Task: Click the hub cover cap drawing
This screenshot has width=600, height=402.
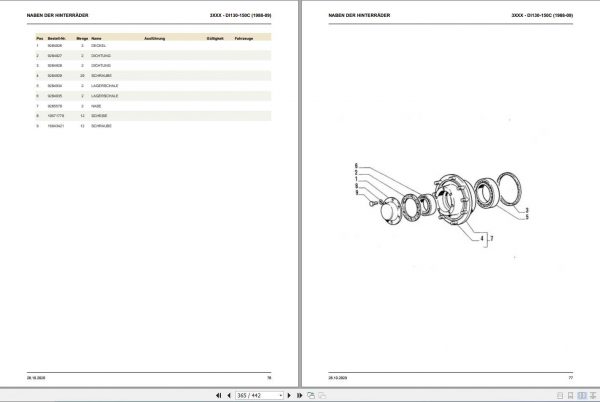Action: (x=391, y=211)
